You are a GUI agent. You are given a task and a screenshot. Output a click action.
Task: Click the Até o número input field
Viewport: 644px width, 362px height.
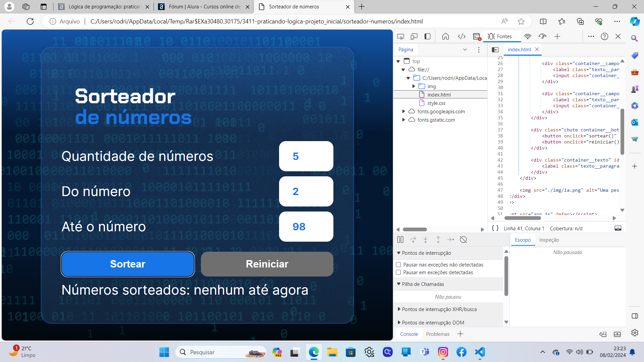[x=306, y=227]
